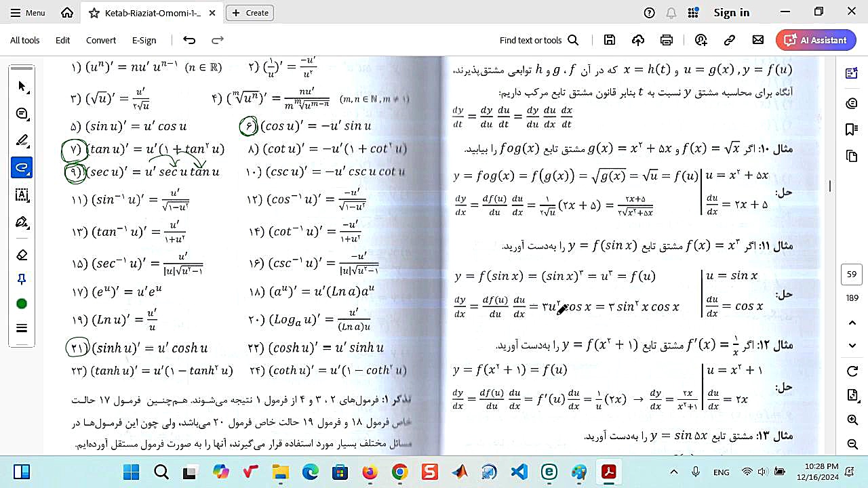Select the text box tool in side toolbar
868x488 pixels.
coord(22,195)
